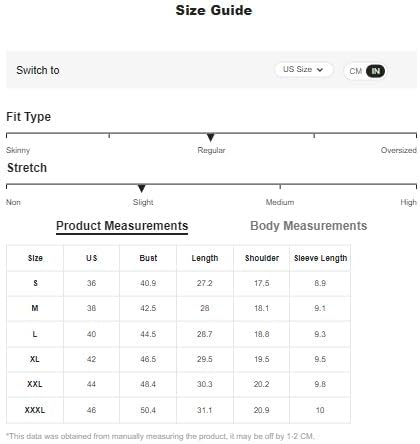Click the High stretch label
420x444 pixels.
[x=408, y=202]
